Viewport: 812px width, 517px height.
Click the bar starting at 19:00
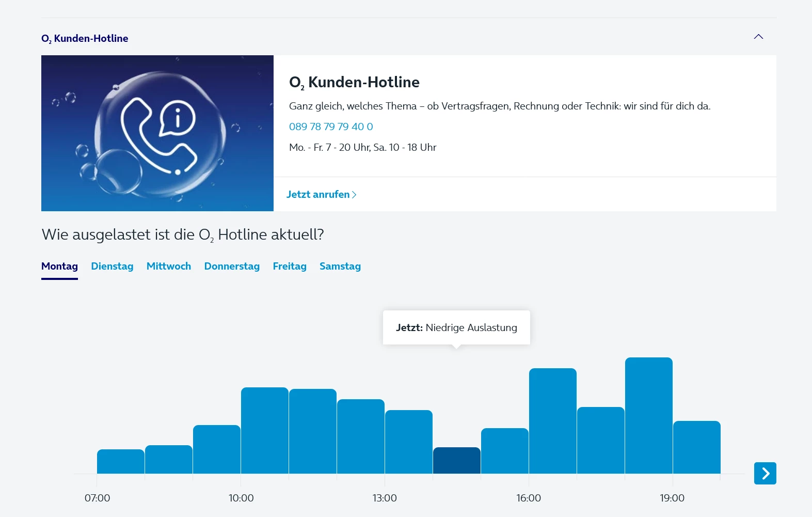697,447
